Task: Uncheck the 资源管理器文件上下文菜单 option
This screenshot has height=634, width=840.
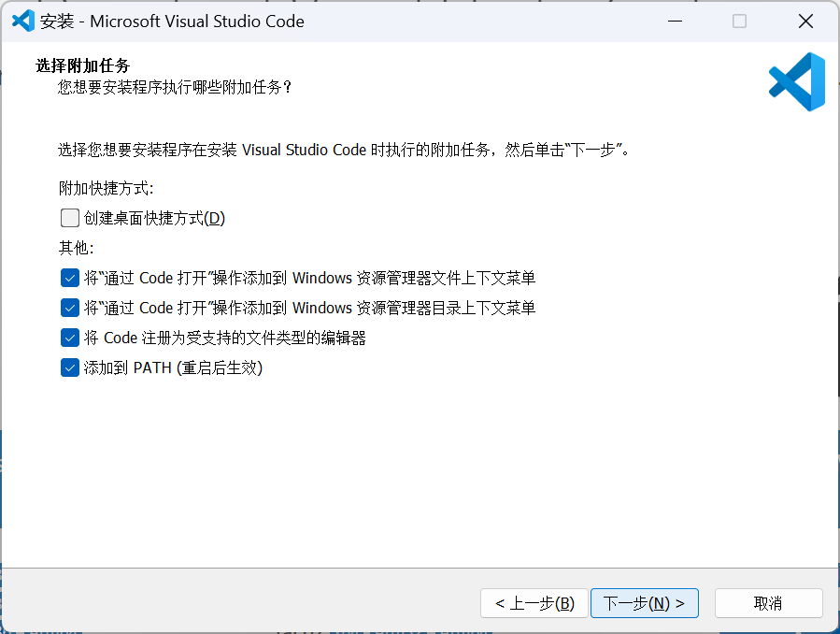Action: [70, 278]
